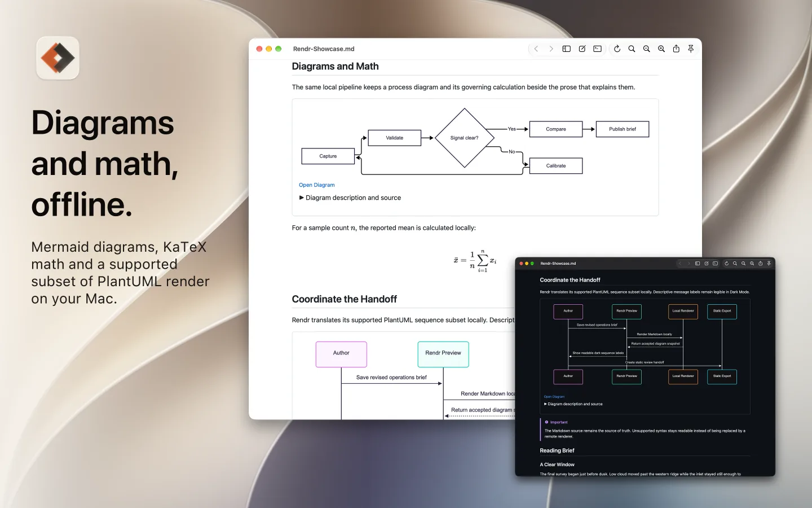Select the Compare box in the flowchart
Screen dimensions: 812x508
[x=556, y=129]
